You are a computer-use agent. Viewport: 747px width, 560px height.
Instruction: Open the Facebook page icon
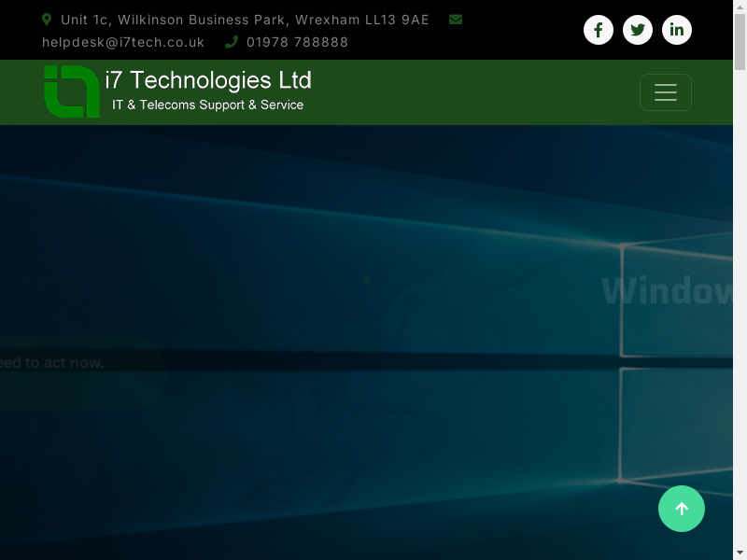(x=599, y=30)
